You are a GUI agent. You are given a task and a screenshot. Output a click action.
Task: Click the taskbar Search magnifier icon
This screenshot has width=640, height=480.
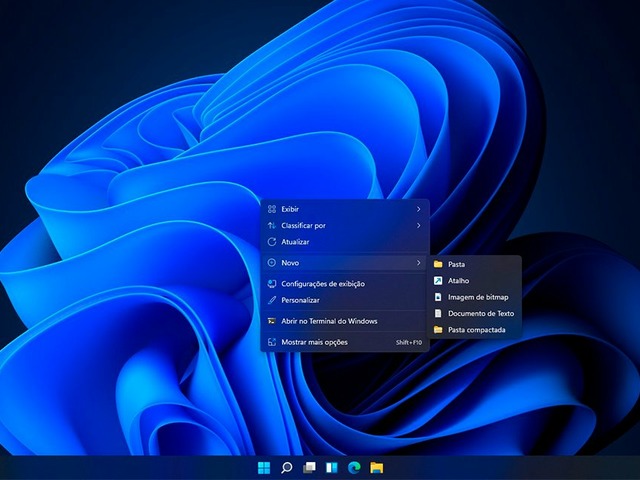coord(287,467)
